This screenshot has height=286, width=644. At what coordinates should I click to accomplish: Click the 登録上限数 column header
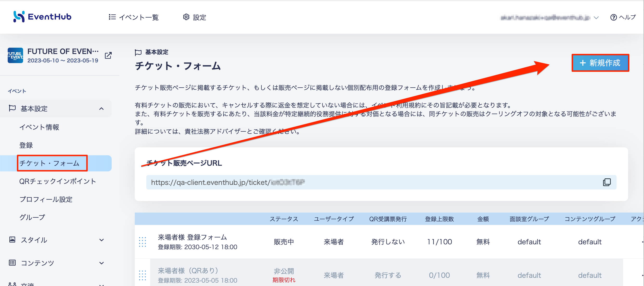tap(439, 219)
